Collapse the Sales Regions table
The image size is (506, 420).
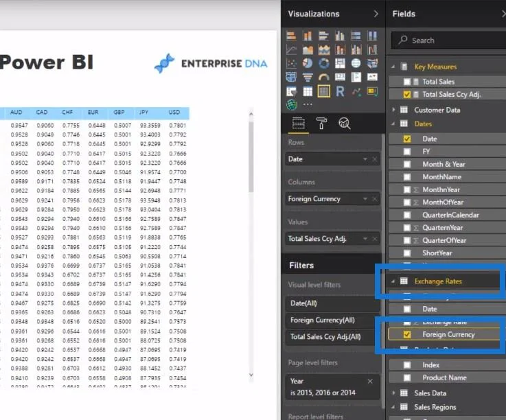coord(393,407)
